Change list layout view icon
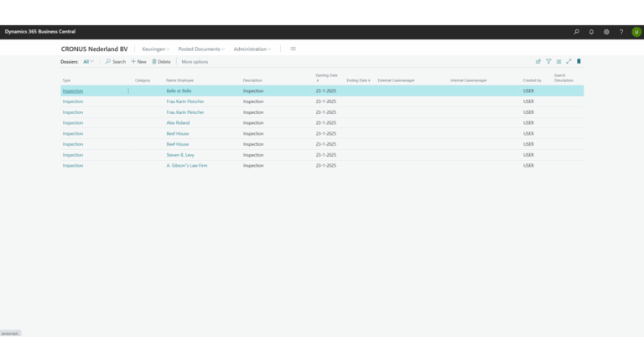Image resolution: width=644 pixels, height=362 pixels. pos(558,61)
